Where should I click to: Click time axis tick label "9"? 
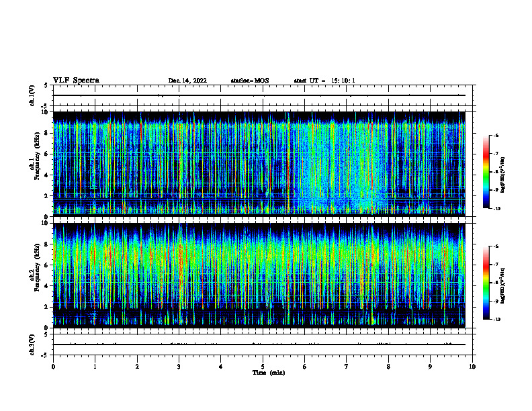point(430,367)
